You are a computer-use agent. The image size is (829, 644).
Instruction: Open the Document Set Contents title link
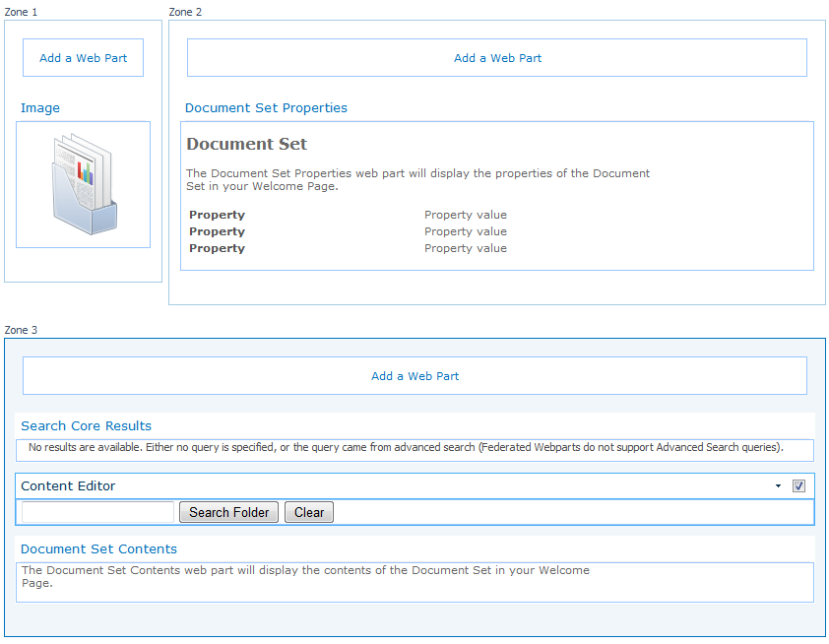(98, 548)
